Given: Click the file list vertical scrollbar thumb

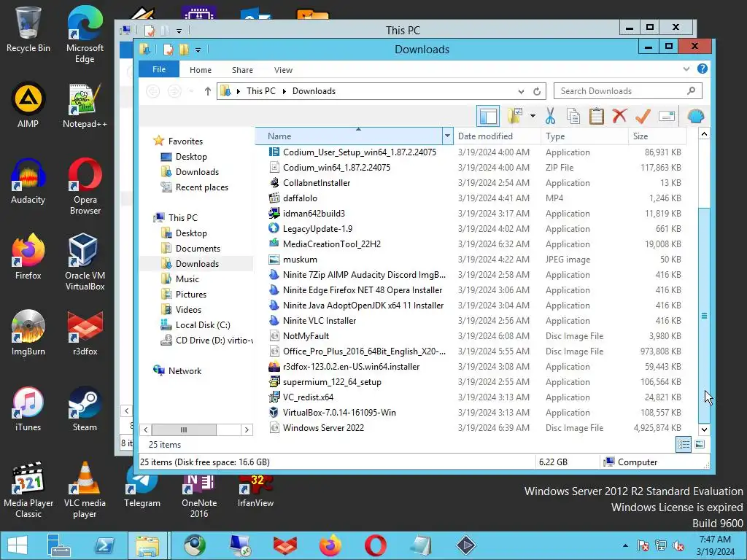Looking at the screenshot, I should [704, 315].
